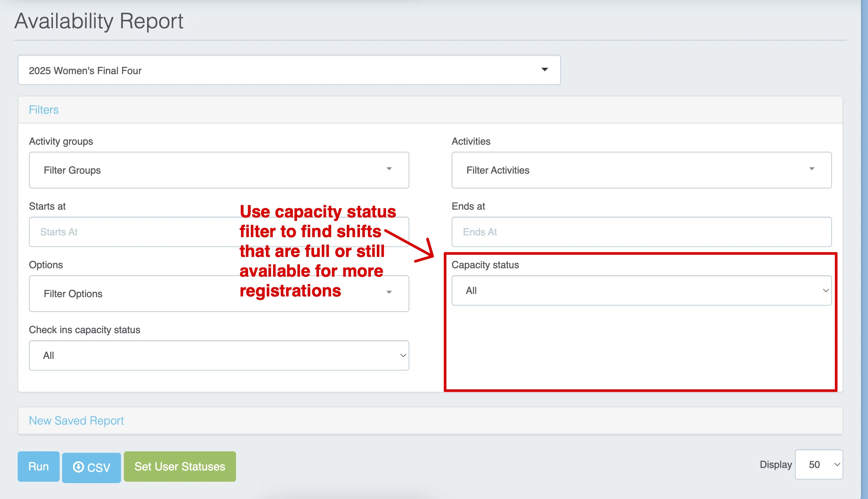The image size is (868, 499).
Task: Open the Capacity status select
Action: (x=641, y=290)
